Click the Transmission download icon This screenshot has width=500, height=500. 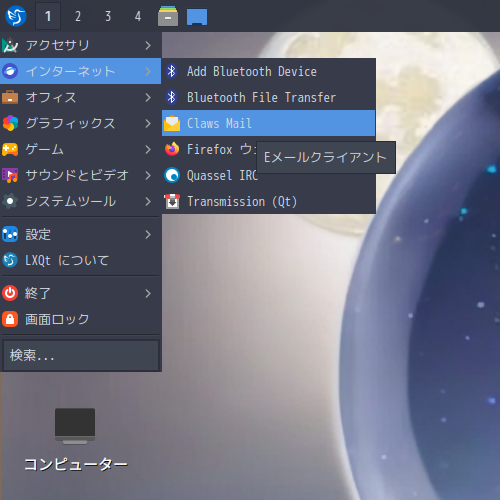172,201
